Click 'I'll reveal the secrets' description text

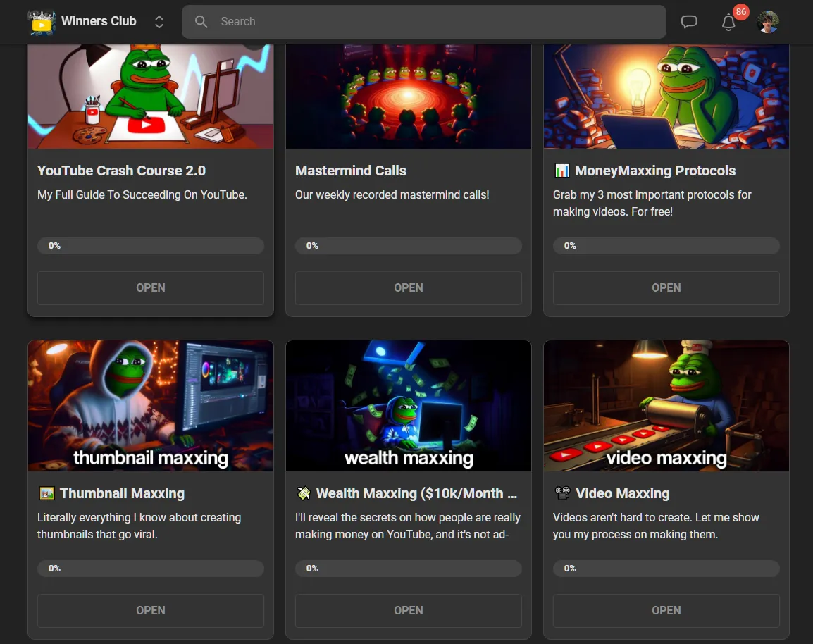click(x=407, y=526)
